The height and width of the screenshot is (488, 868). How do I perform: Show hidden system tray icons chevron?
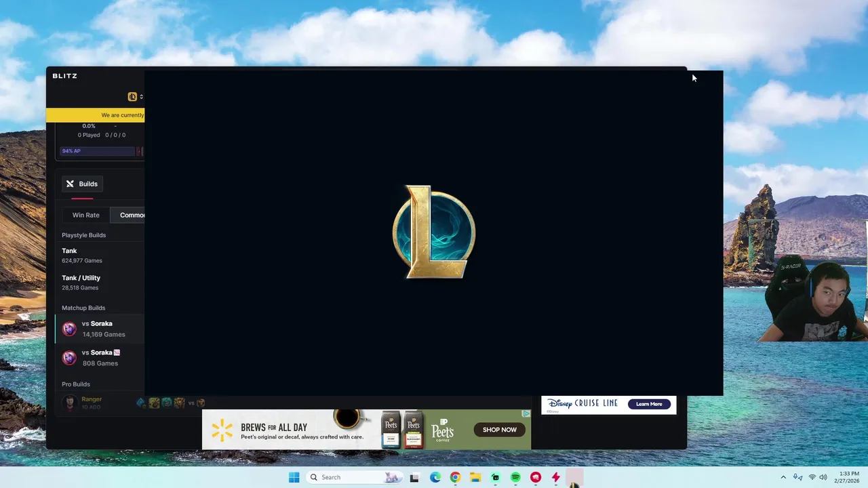click(x=783, y=477)
